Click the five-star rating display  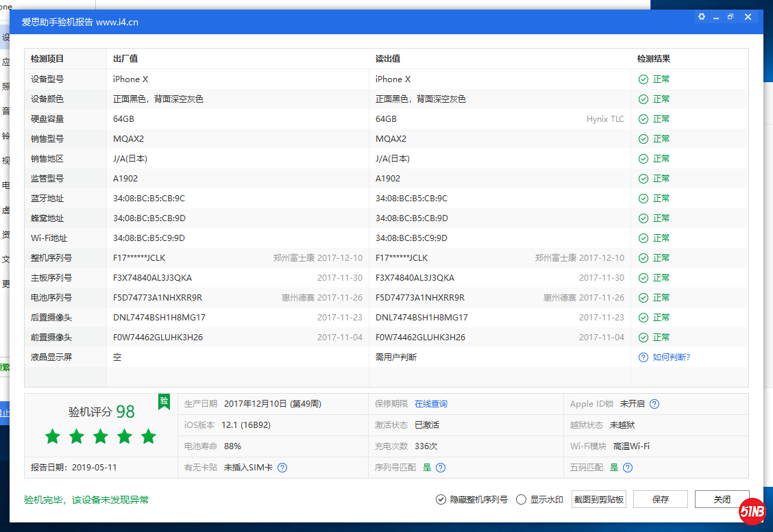tap(101, 436)
